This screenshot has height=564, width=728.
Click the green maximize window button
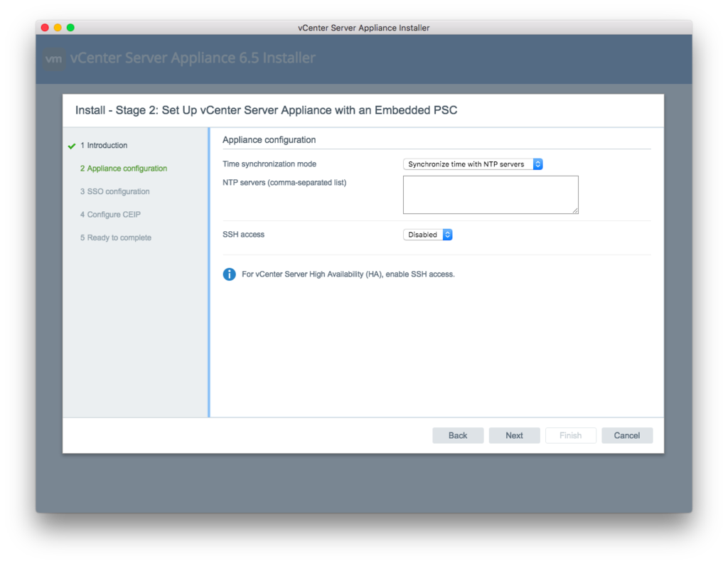pos(70,28)
